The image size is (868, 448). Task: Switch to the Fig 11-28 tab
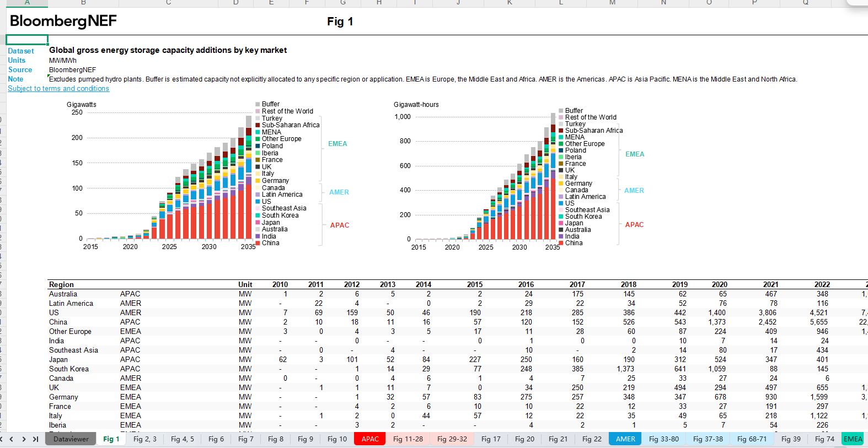[x=408, y=439]
